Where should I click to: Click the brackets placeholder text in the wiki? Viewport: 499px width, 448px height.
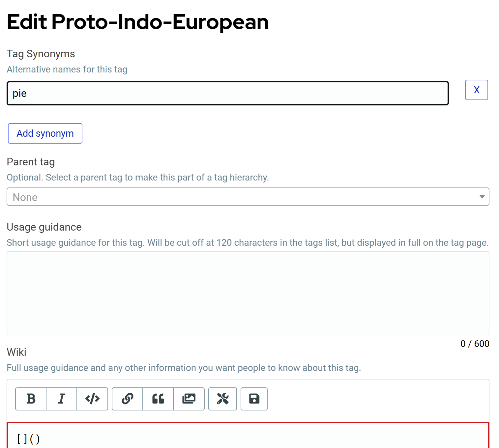27,438
